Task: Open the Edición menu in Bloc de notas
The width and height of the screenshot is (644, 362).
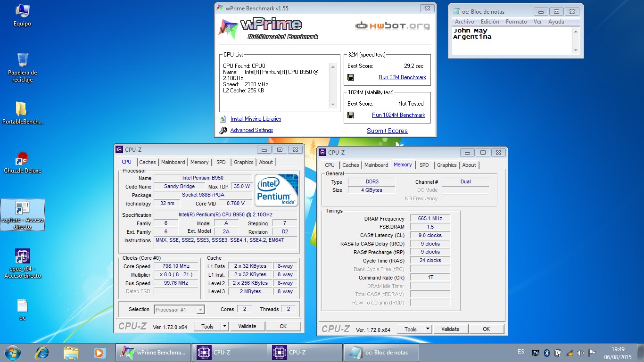Action: 490,22
